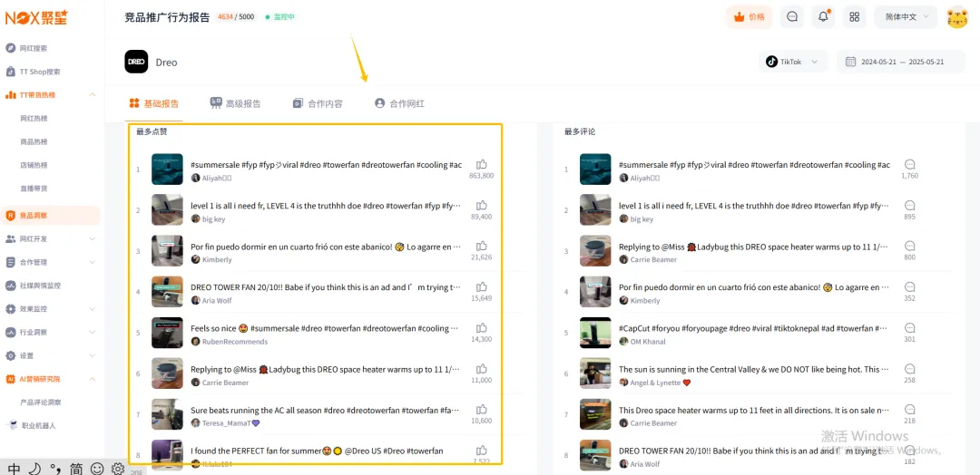Image resolution: width=980 pixels, height=475 pixels.
Task: Click comment icon showing 352
Action: point(909,287)
